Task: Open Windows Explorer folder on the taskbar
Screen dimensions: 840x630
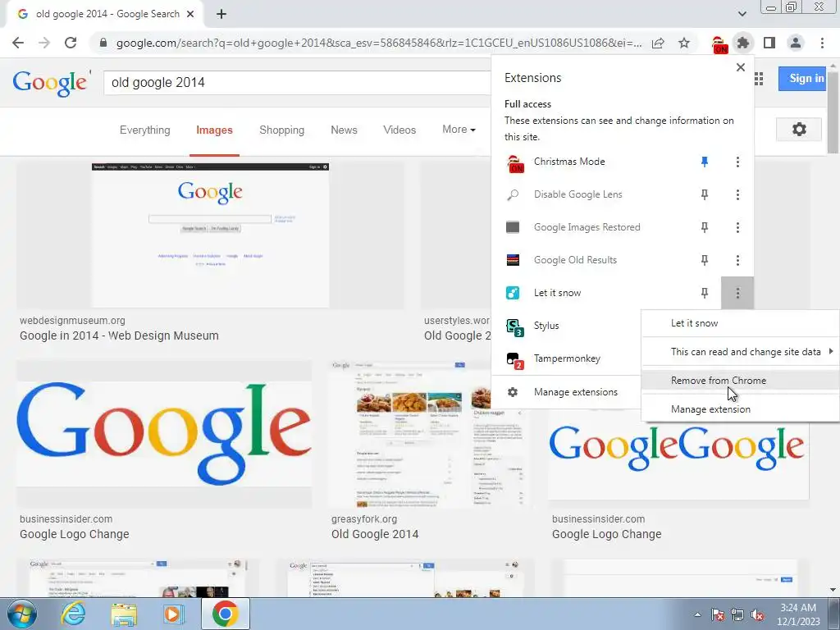Action: pyautogui.click(x=124, y=614)
